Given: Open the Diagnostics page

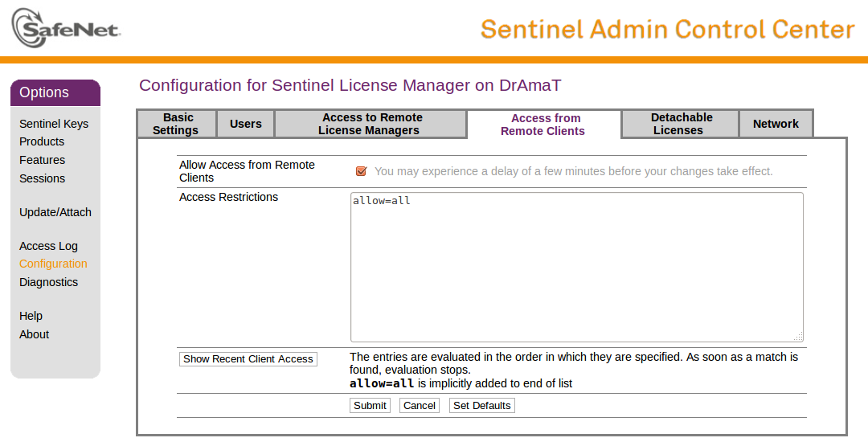Looking at the screenshot, I should (48, 282).
